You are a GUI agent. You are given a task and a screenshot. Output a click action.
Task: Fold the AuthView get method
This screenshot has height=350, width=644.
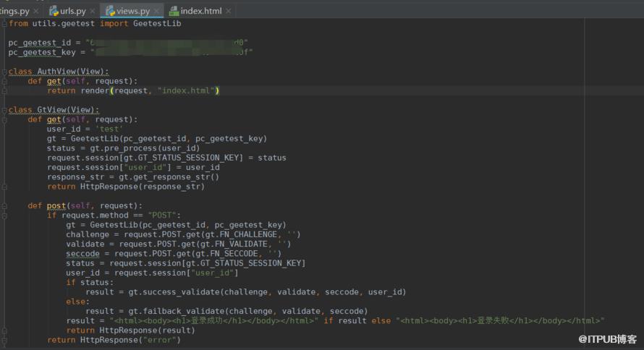tap(4, 81)
